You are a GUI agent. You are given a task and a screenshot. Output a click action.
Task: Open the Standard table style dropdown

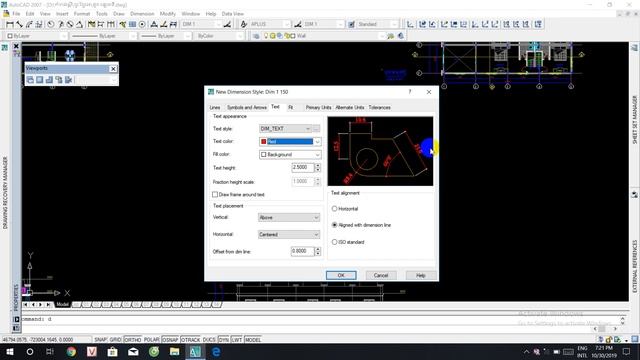coord(378,24)
